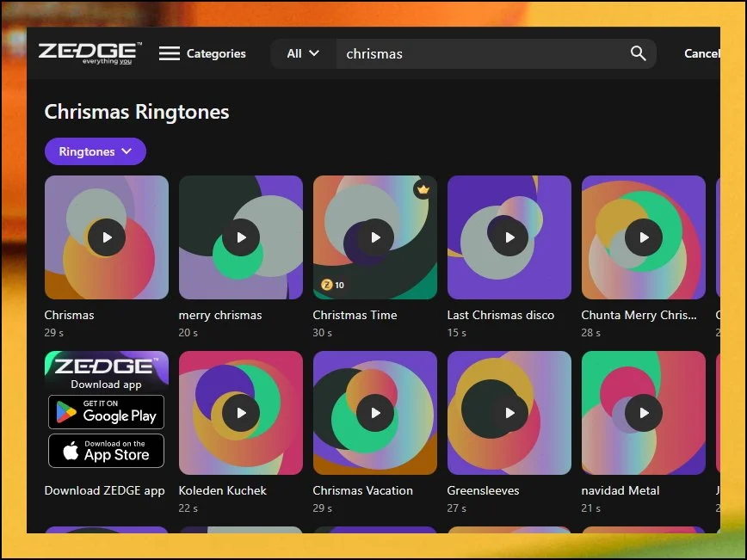
Task: Open the Greensleeves title link
Action: (x=485, y=490)
